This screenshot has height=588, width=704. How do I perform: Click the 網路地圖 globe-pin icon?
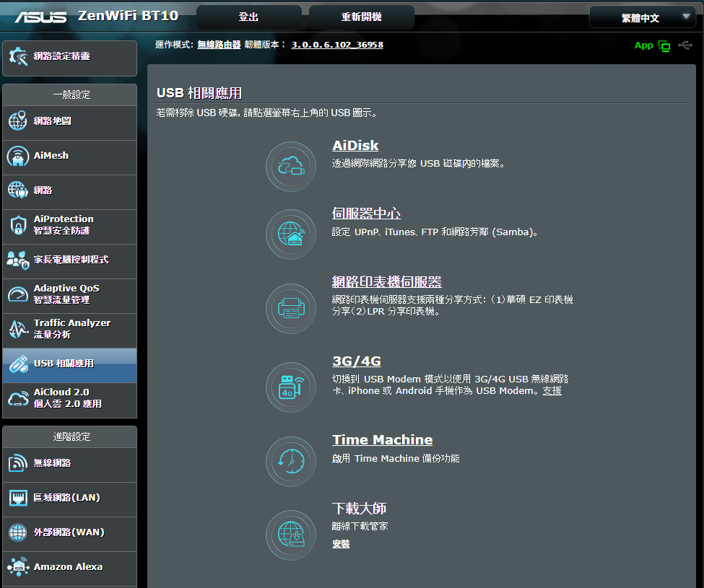18,120
